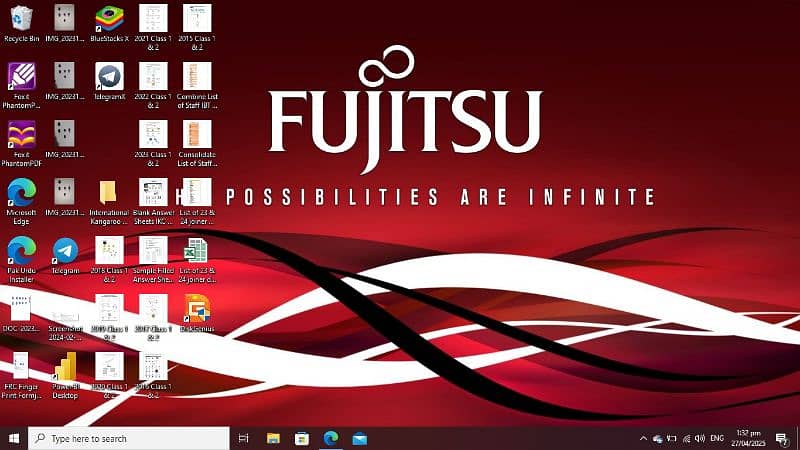Select the 2016 Class 1 & 2 file
This screenshot has height=450, width=800.
(x=153, y=376)
